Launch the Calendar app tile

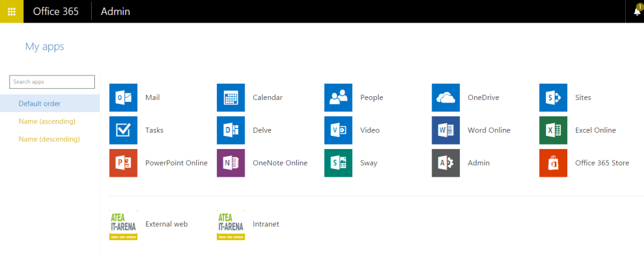(231, 97)
